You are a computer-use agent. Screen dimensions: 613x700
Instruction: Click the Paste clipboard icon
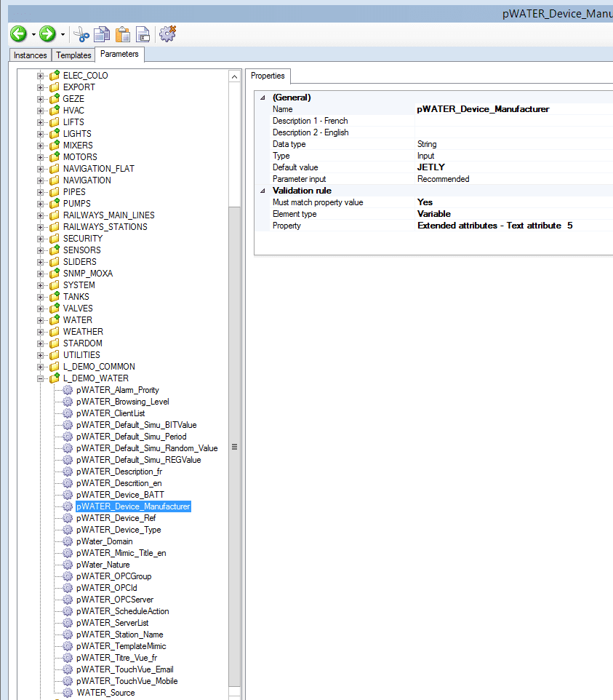coord(123,34)
